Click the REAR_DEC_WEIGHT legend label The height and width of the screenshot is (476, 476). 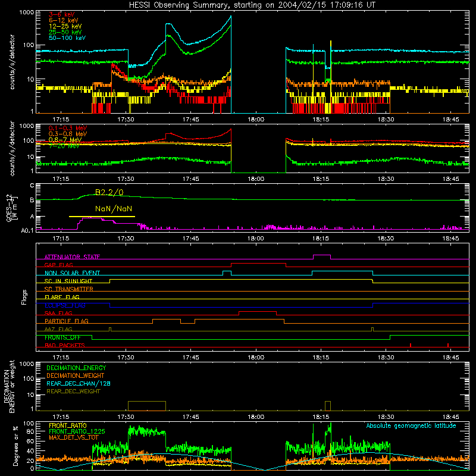click(73, 392)
